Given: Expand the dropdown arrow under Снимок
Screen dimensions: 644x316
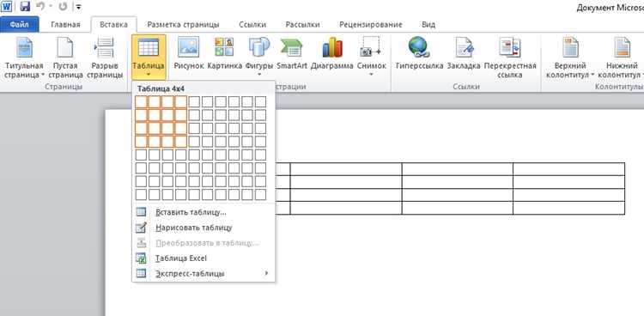Looking at the screenshot, I should pos(371,75).
